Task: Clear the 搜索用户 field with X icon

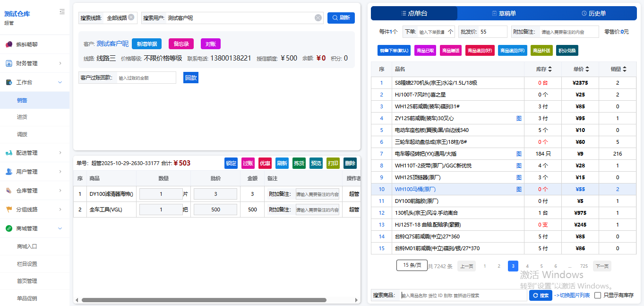Action: click(318, 18)
